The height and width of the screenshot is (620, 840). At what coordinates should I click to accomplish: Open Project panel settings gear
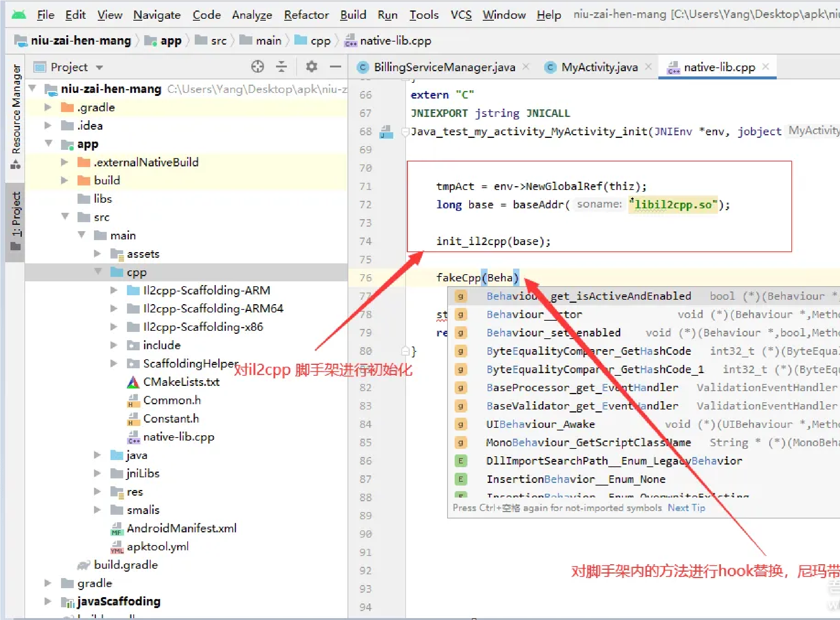pos(311,67)
